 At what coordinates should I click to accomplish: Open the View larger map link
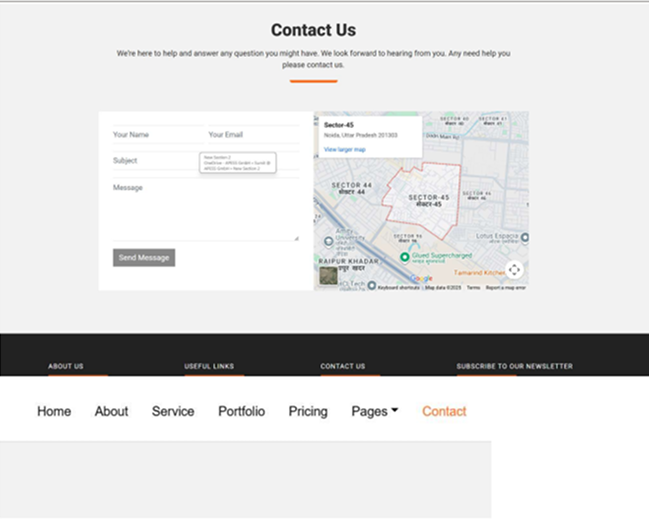[x=344, y=149]
